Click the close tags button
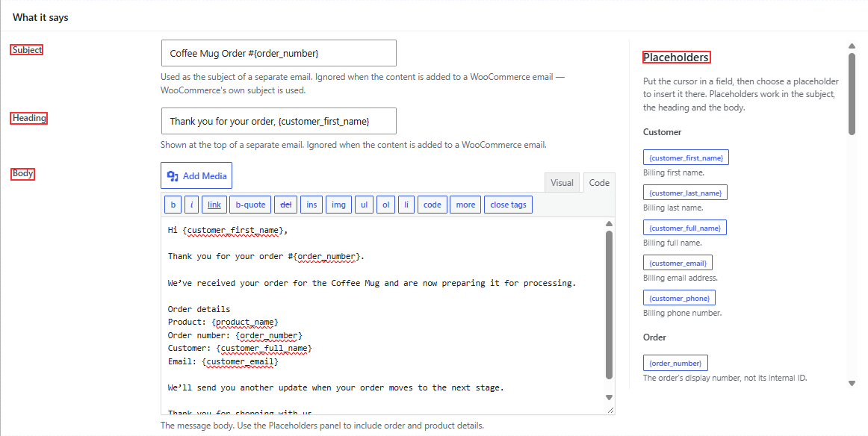This screenshot has width=868, height=436. (x=508, y=205)
